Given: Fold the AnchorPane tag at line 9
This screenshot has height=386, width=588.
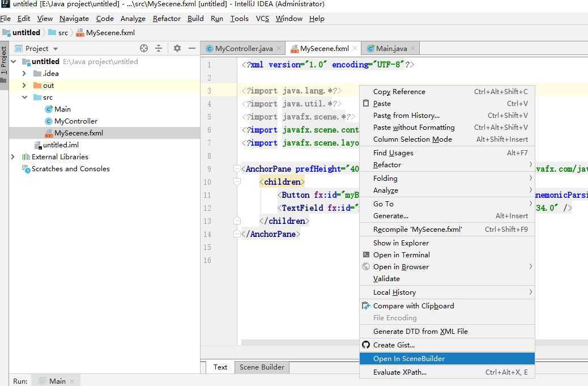Looking at the screenshot, I should coord(237,169).
